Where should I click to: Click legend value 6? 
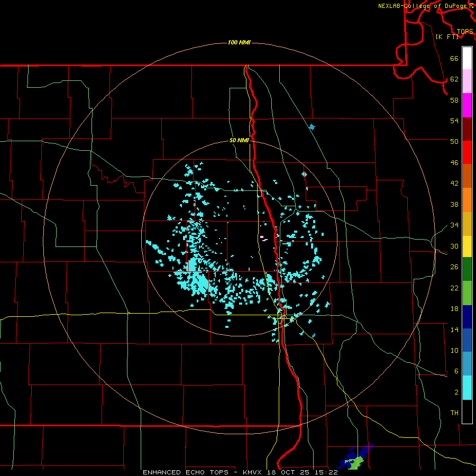tap(456, 371)
